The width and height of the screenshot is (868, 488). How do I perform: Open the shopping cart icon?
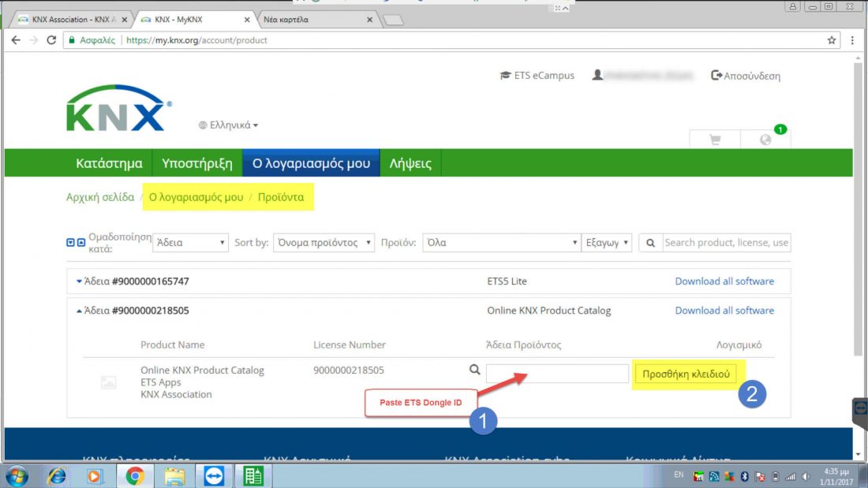[715, 140]
